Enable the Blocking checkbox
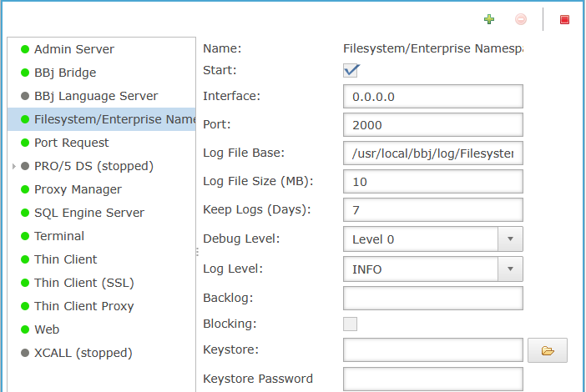This screenshot has height=392, width=586. coord(350,324)
